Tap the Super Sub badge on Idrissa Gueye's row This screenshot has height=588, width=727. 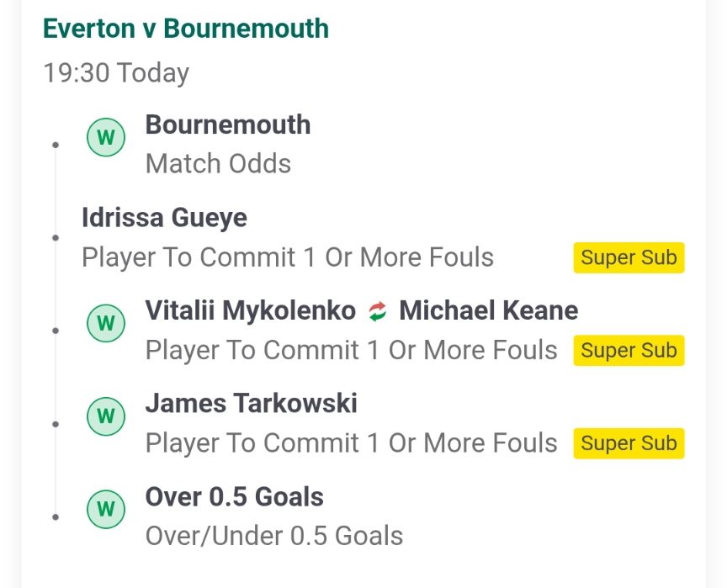click(x=629, y=257)
